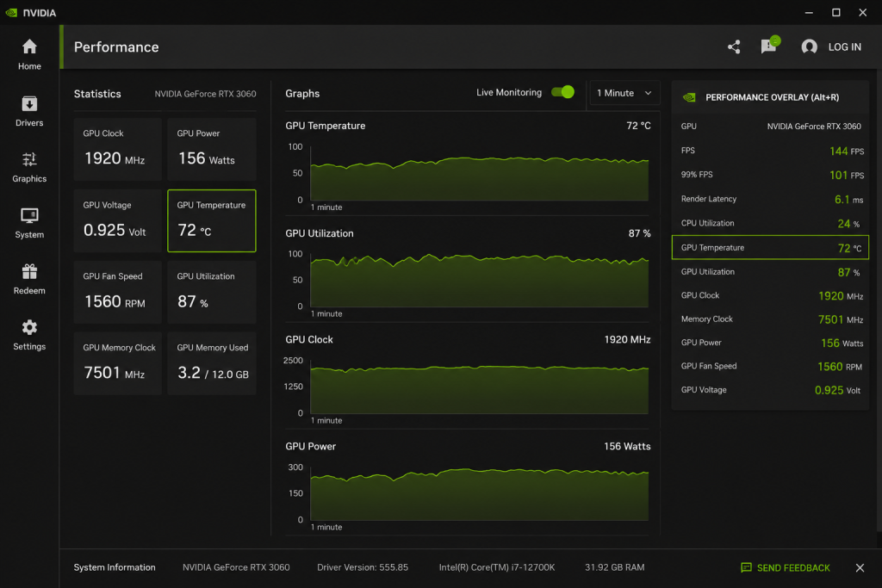This screenshot has height=588, width=882.
Task: Click Driver Version: 555.85 text
Action: tap(363, 567)
